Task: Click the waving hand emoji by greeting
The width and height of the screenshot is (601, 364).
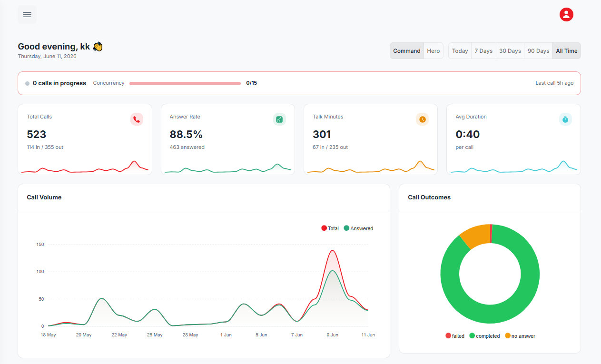Action: [98, 47]
